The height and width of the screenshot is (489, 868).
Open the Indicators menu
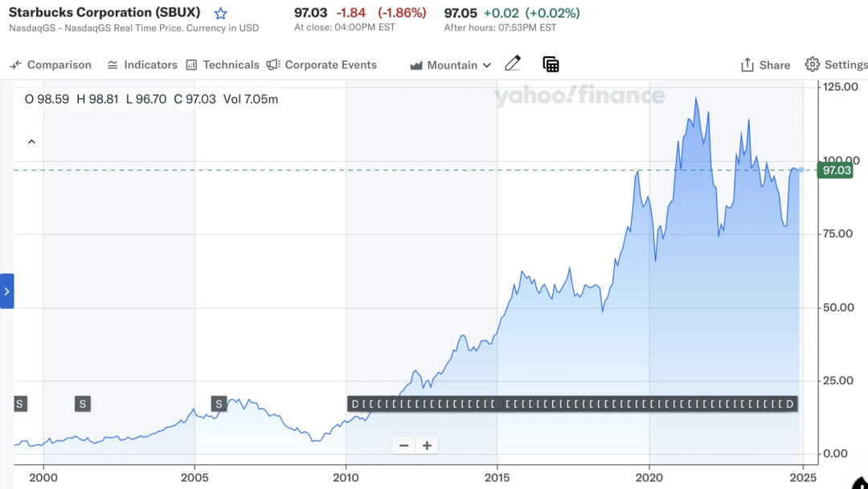(x=141, y=65)
